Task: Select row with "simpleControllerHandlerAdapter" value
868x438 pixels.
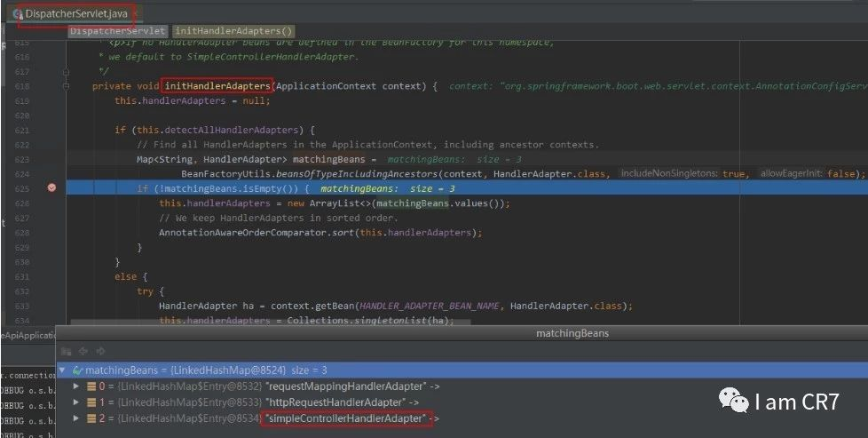Action: (x=462, y=418)
